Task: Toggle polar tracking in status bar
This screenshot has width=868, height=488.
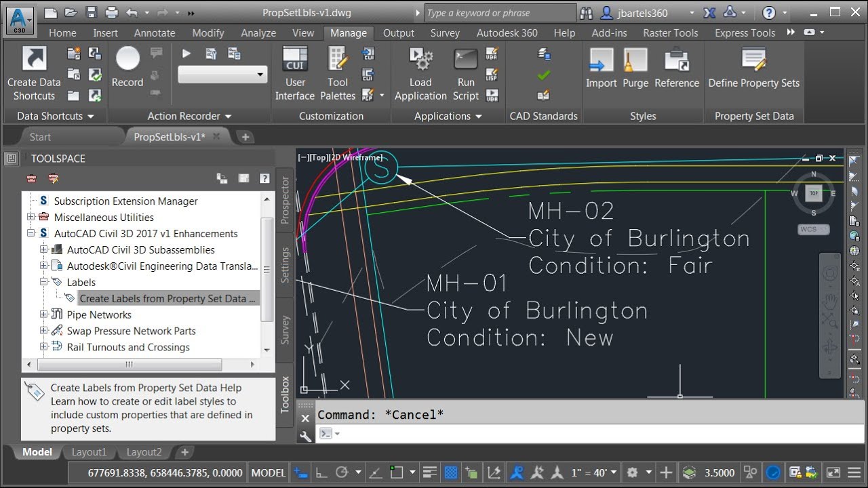Action: [342, 472]
